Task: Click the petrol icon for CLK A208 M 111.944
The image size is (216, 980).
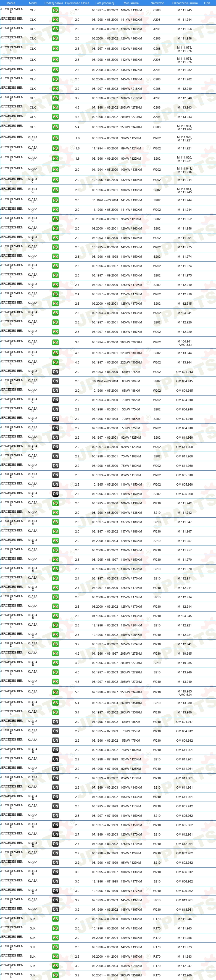Action: [56, 20]
